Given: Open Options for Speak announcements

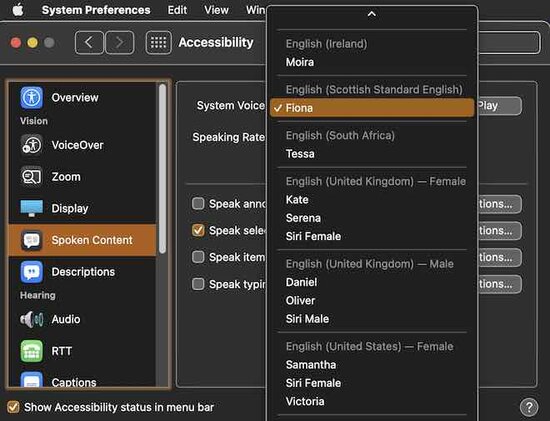Looking at the screenshot, I should coord(499,204).
